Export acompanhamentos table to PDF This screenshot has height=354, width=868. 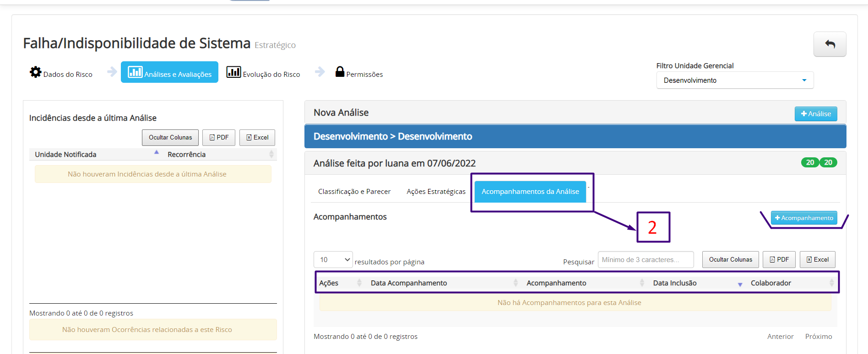click(779, 259)
